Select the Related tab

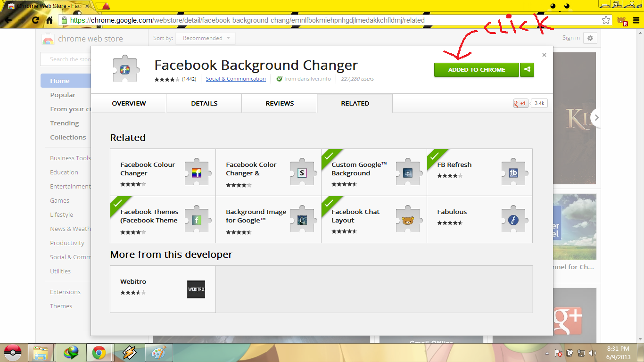[x=355, y=103]
